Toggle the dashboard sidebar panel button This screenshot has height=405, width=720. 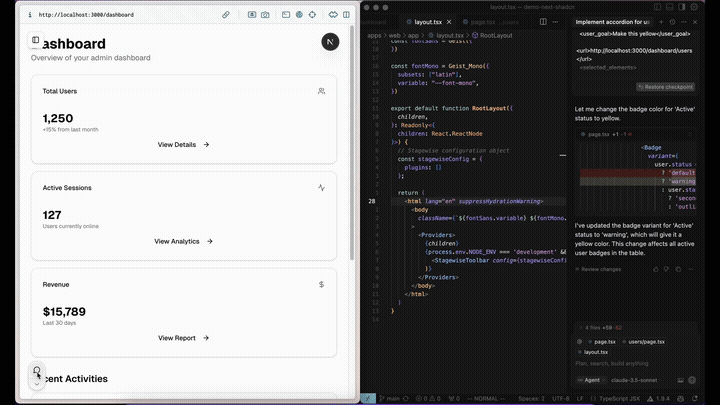pos(36,40)
